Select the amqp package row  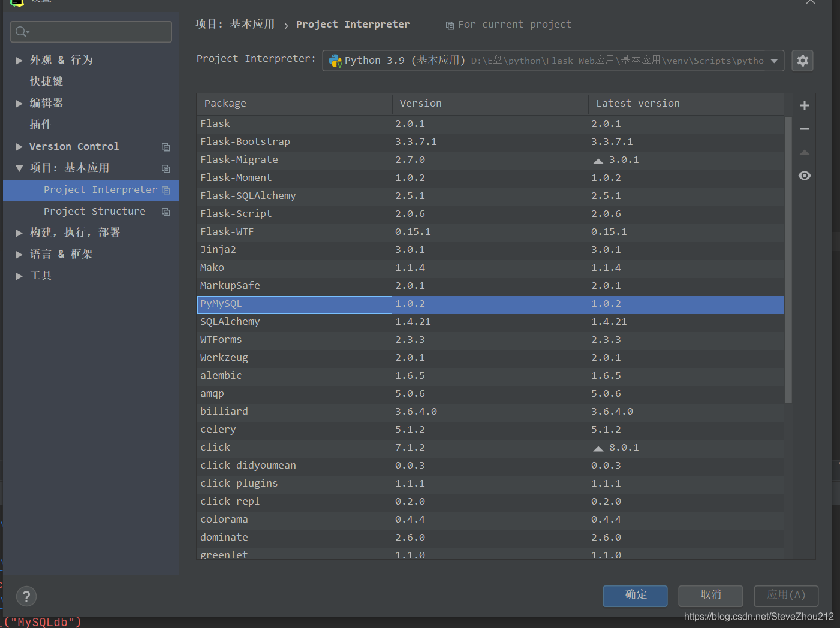point(490,394)
